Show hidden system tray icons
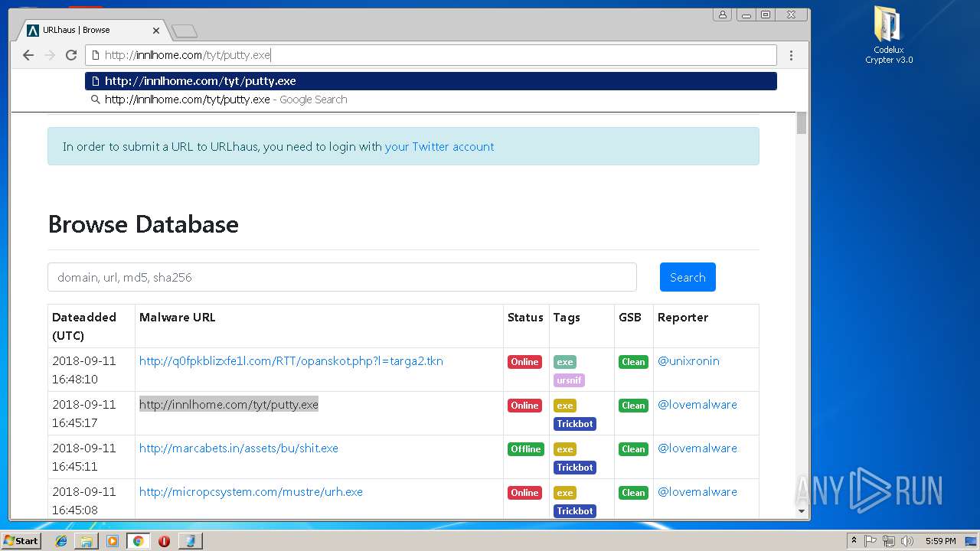This screenshot has width=980, height=551. (854, 541)
